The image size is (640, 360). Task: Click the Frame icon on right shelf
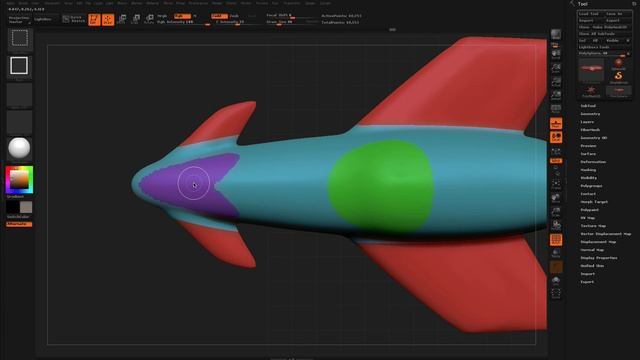pyautogui.click(x=556, y=184)
